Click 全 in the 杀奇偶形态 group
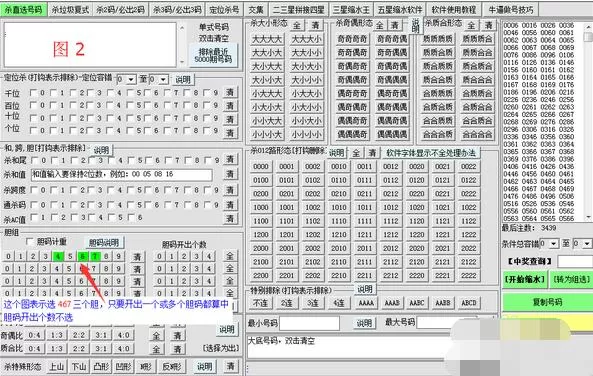This screenshot has height=376, width=593. tap(380, 26)
